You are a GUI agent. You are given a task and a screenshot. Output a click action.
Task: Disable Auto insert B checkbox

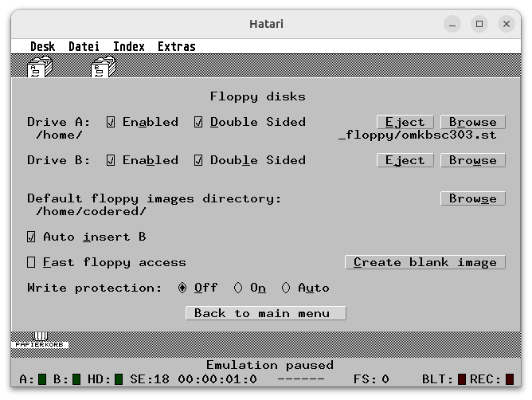coord(31,237)
